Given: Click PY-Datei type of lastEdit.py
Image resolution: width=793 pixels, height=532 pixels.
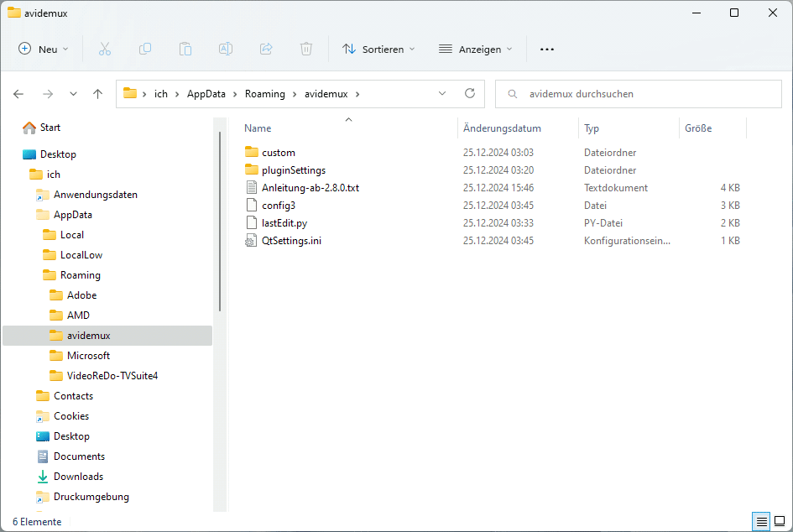Looking at the screenshot, I should (x=603, y=223).
